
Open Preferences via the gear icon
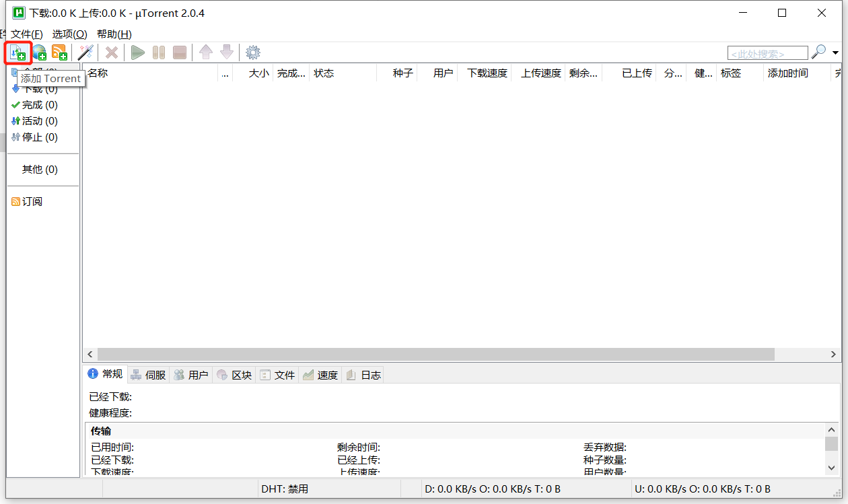point(253,52)
